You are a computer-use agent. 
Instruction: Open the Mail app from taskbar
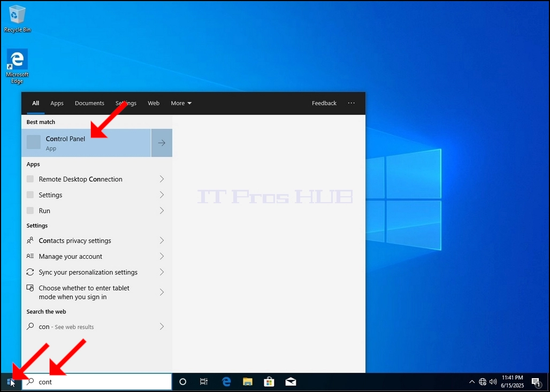coord(291,382)
